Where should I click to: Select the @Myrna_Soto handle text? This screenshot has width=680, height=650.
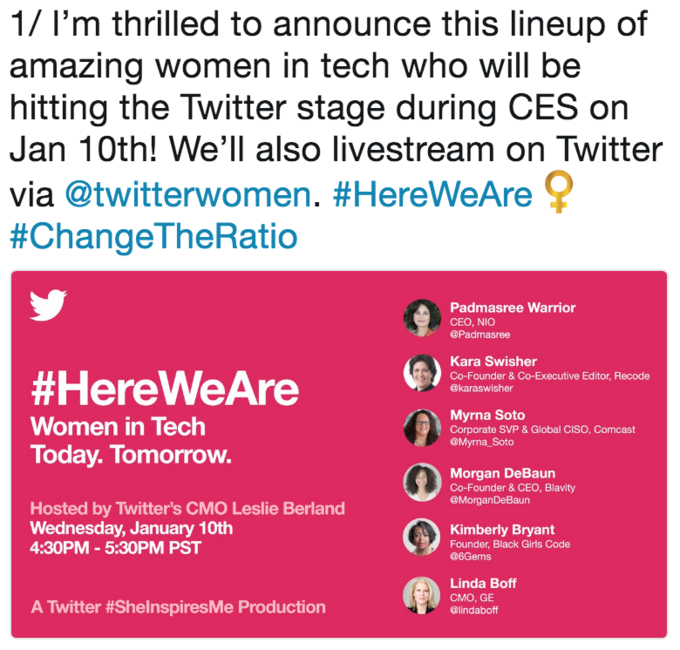click(x=482, y=442)
